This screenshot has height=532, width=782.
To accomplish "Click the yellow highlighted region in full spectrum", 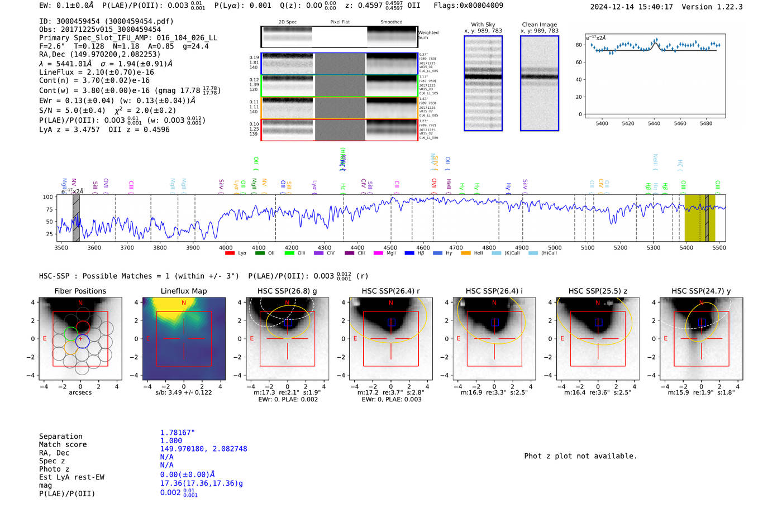I will point(700,218).
